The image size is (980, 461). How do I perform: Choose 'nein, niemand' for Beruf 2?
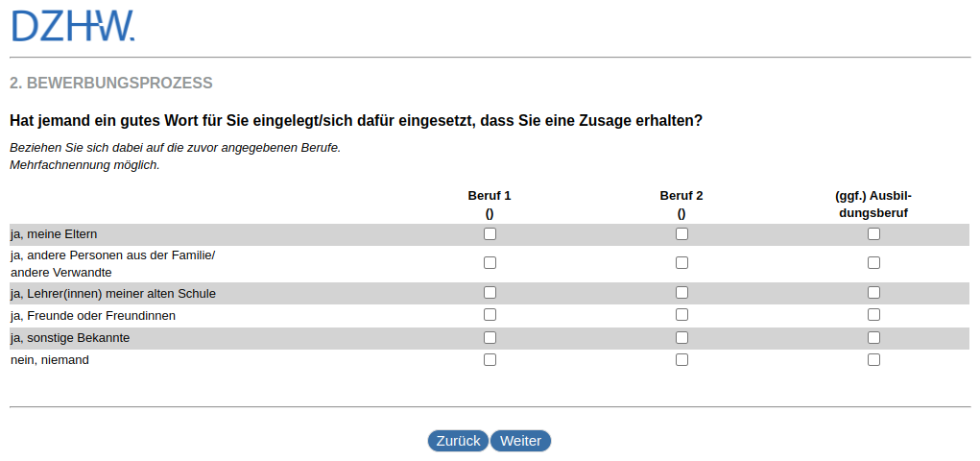pyautogui.click(x=681, y=359)
